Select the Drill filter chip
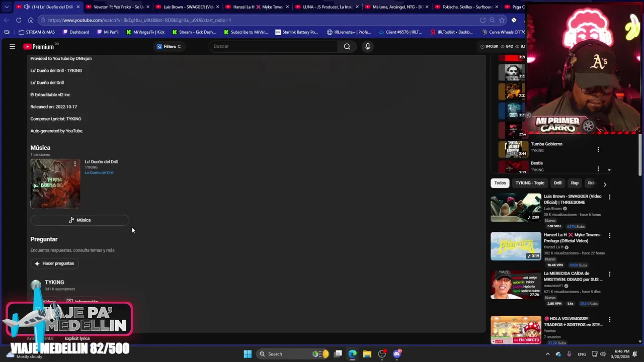Viewport: 644px width, 362px height. (x=557, y=183)
